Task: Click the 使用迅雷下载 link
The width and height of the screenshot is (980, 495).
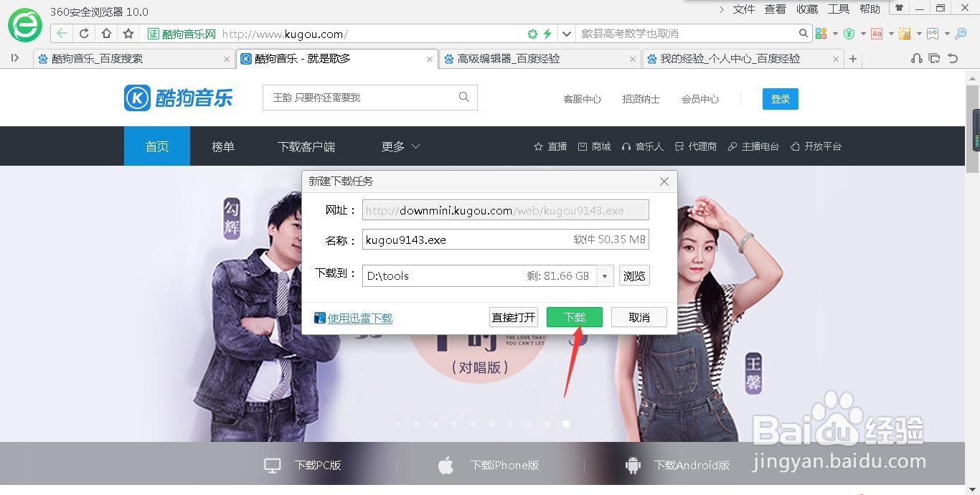Action: [360, 318]
